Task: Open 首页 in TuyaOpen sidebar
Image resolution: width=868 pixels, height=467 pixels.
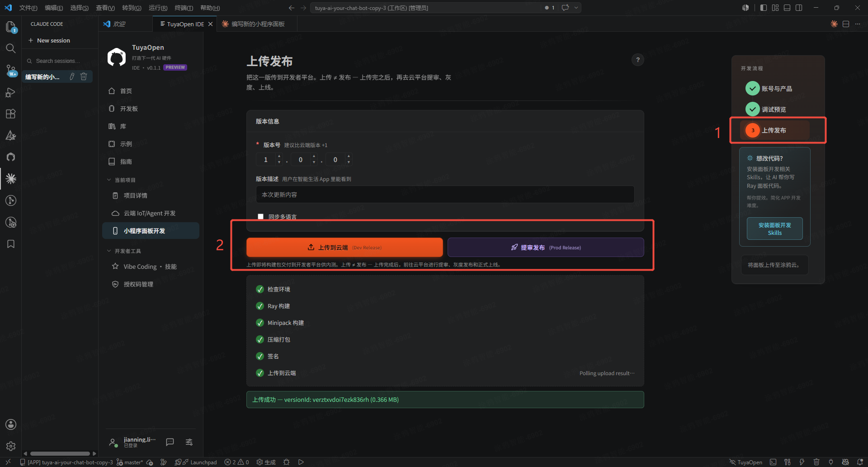Action: 151,91
